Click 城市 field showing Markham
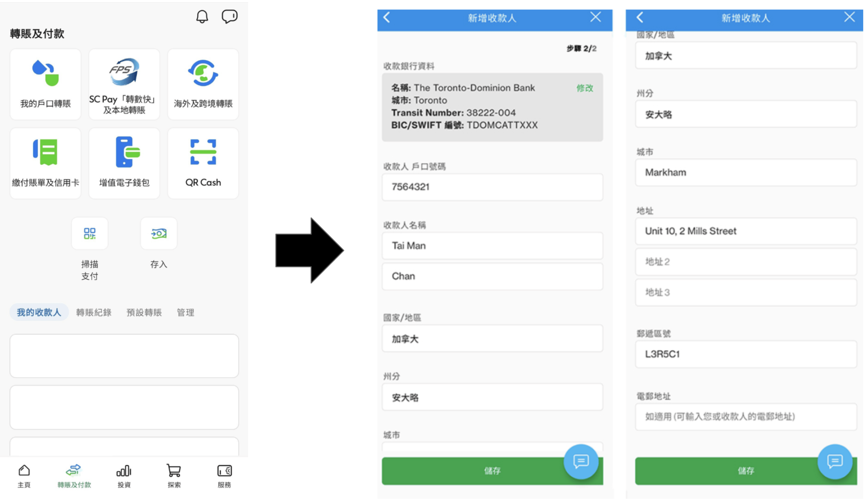This screenshot has height=499, width=868. 746,173
